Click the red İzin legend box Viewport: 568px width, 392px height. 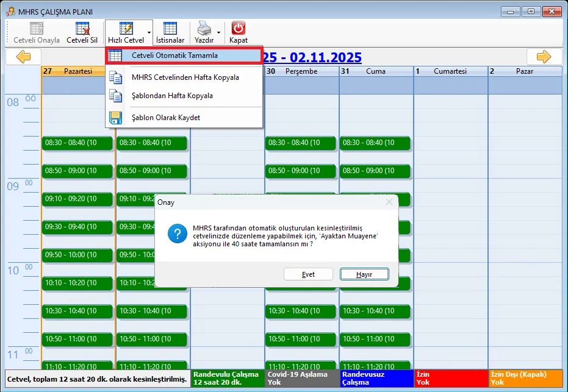(451, 379)
